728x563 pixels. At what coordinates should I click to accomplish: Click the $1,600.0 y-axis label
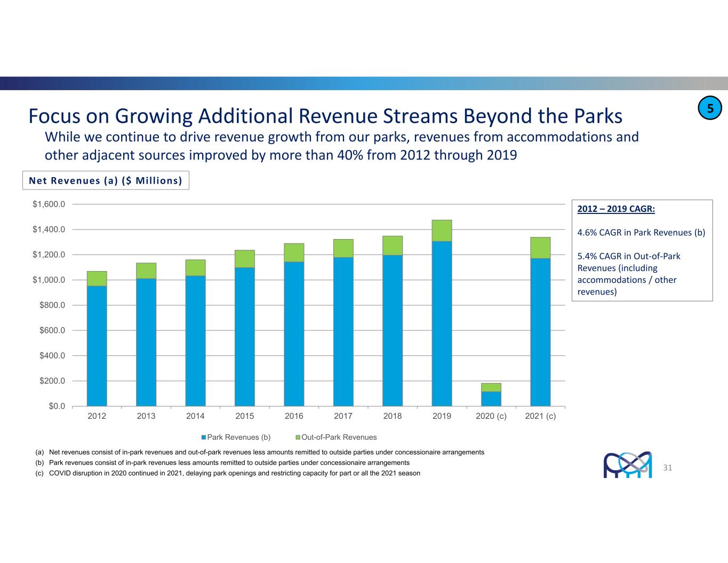tap(49, 204)
